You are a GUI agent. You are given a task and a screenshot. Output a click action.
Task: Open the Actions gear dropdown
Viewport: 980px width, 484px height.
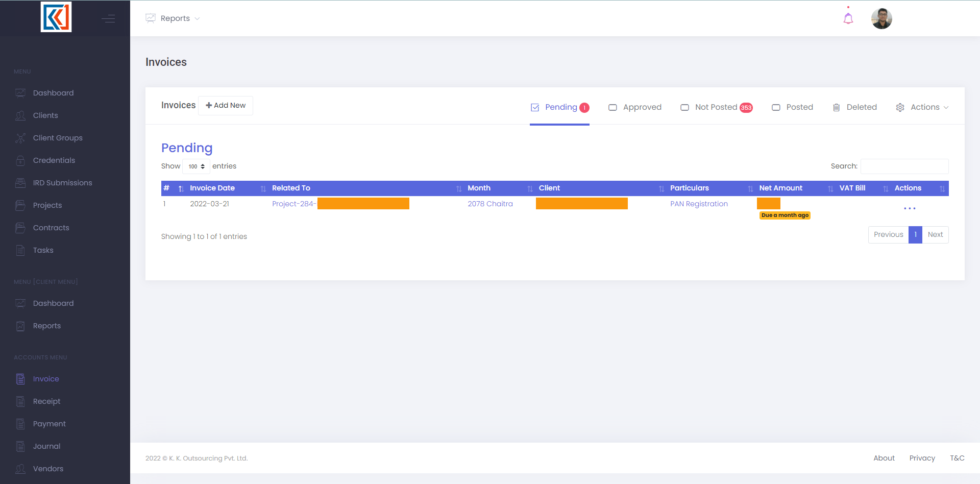922,107
